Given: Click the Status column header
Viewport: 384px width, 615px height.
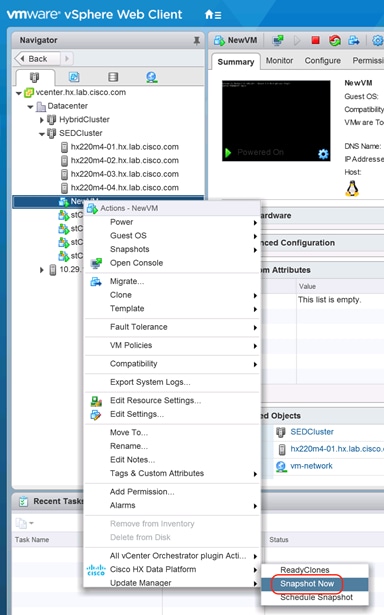Looking at the screenshot, I should (278, 540).
